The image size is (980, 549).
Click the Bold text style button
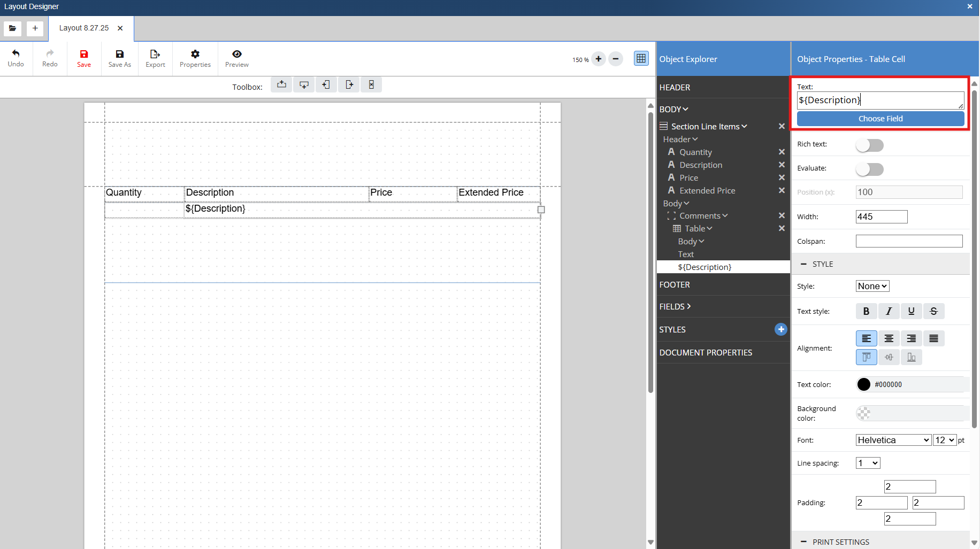pyautogui.click(x=866, y=311)
